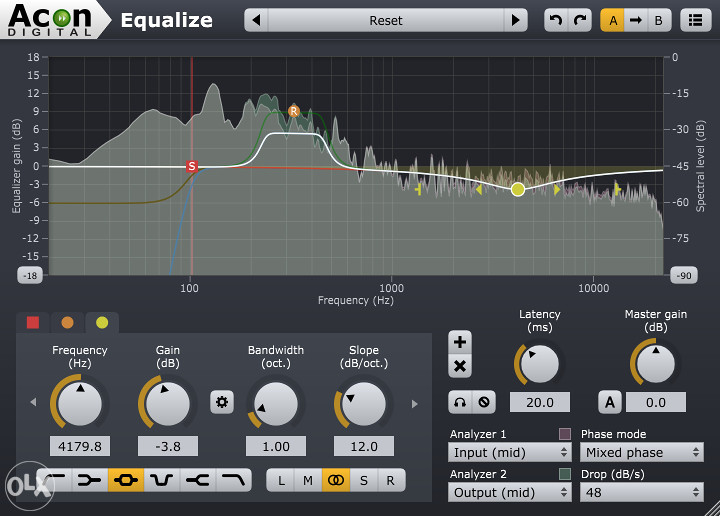Go to next band with right triangle
Image resolution: width=720 pixels, height=516 pixels.
pos(415,404)
